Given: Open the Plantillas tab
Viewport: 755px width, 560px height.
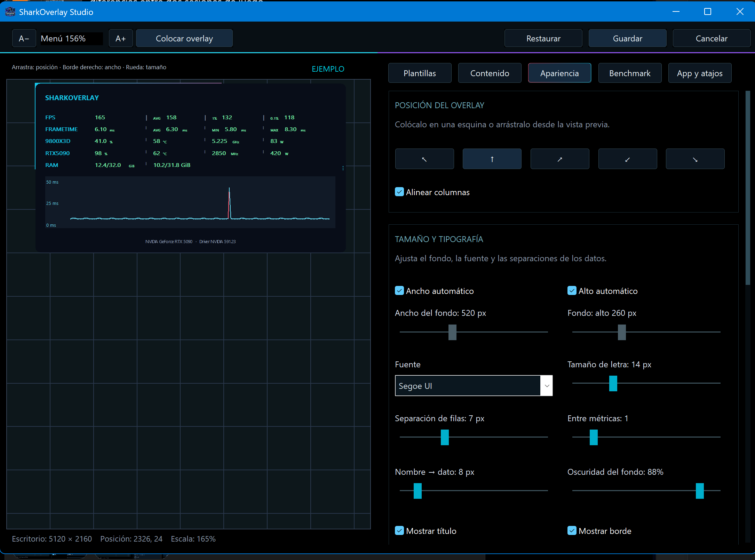Looking at the screenshot, I should click(420, 73).
